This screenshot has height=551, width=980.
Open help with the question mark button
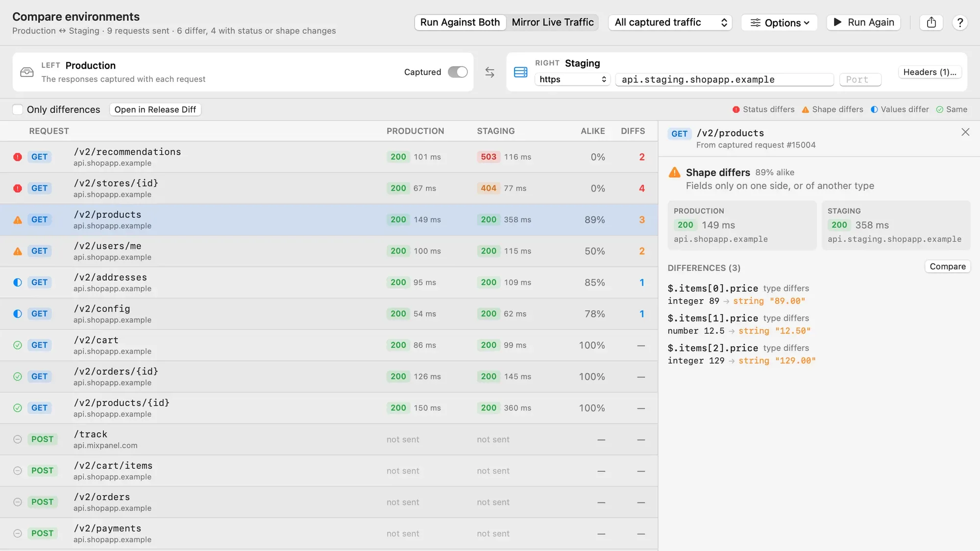(960, 23)
